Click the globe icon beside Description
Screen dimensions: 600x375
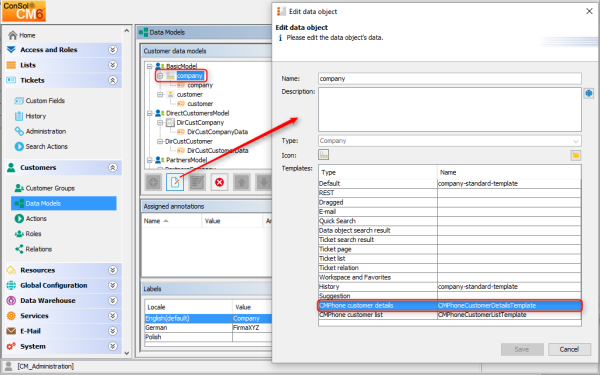(589, 93)
